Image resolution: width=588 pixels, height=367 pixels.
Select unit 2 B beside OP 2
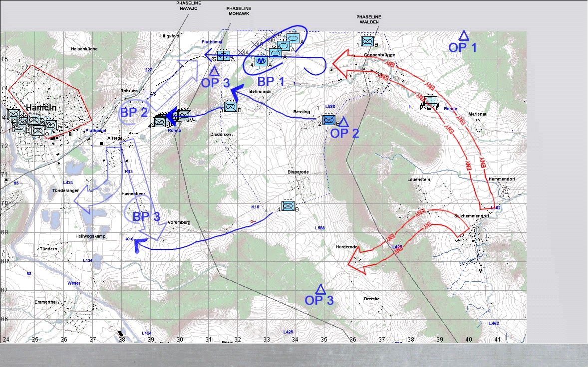tap(329, 120)
